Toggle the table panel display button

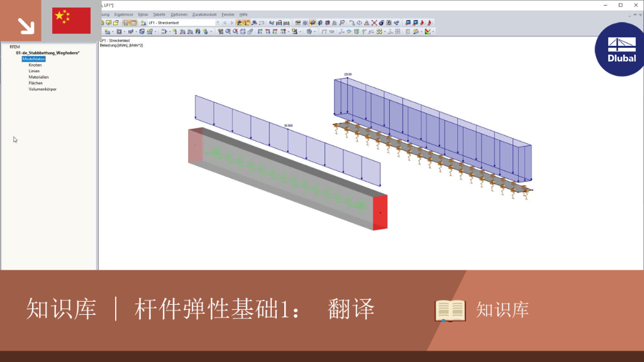[133, 23]
